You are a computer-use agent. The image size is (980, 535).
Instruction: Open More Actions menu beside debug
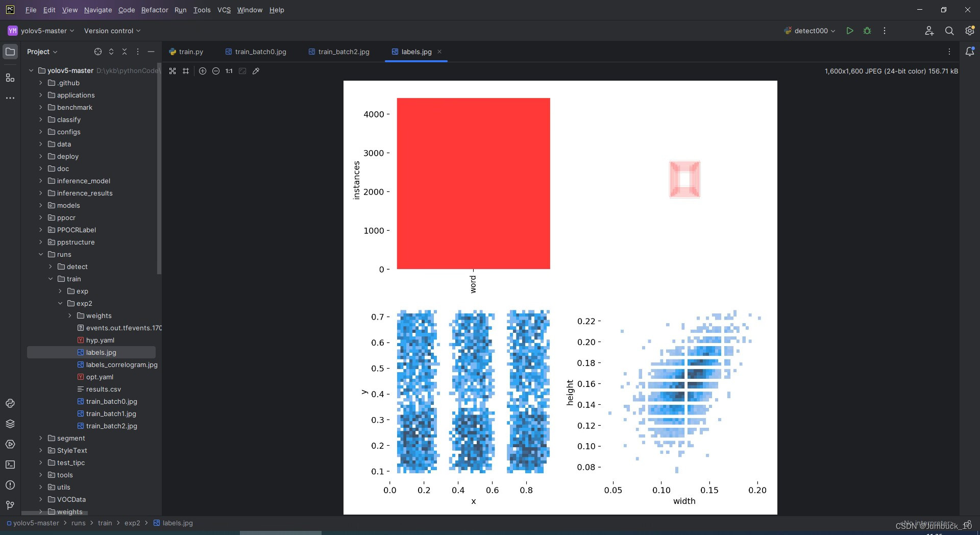pos(885,31)
